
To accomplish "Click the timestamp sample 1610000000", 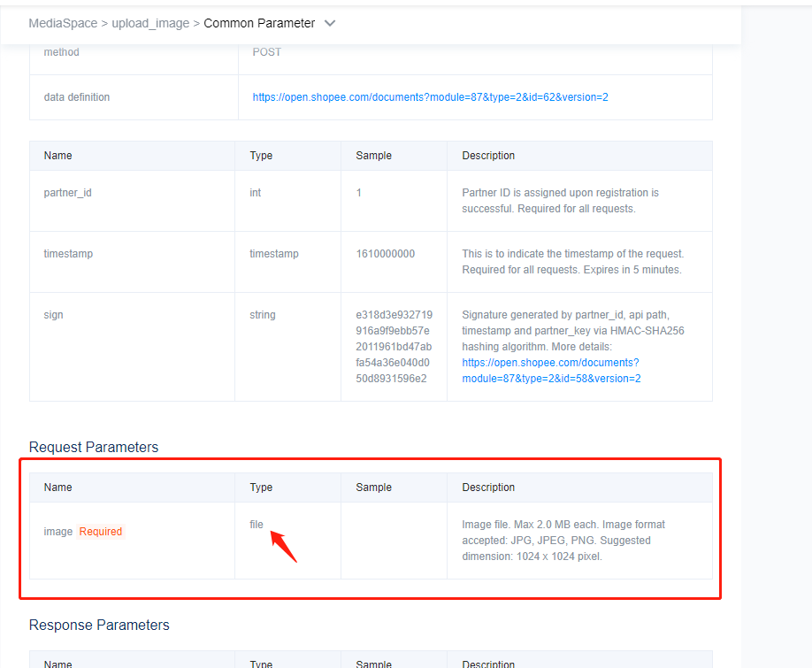I will click(385, 254).
